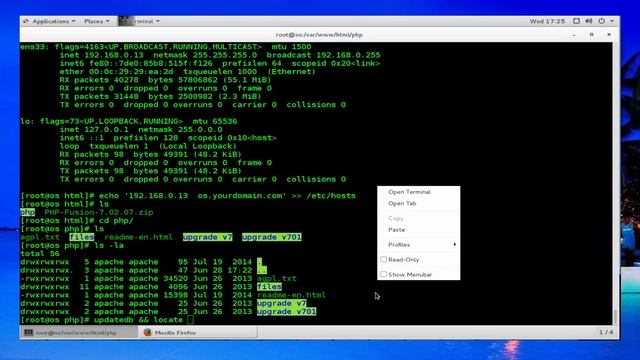This screenshot has height=360, width=640.
Task: Click the Firefox icon in the taskbar
Action: 148,333
